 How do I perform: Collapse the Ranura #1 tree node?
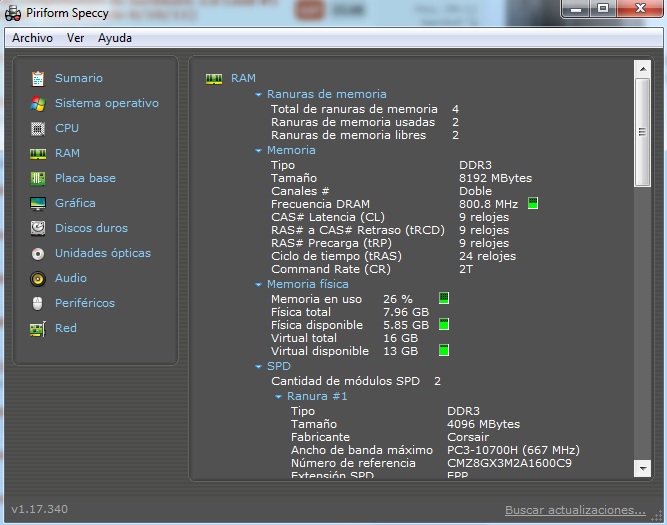point(278,397)
